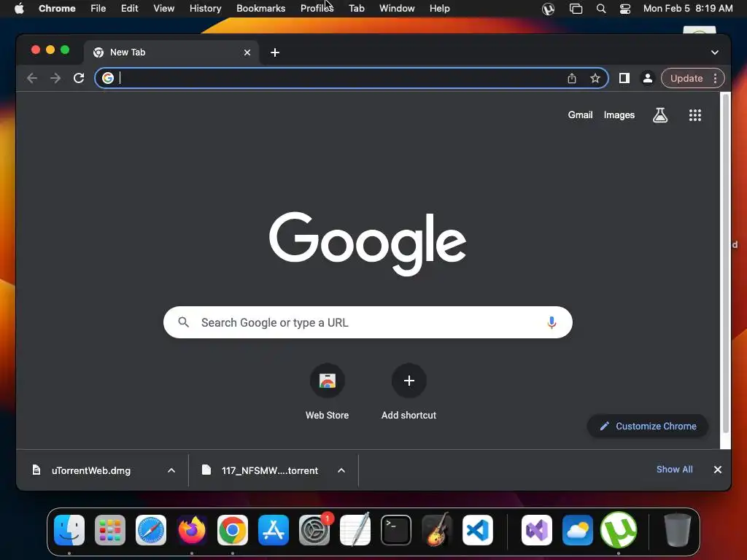Open TextEdit from the dock

pos(355,530)
